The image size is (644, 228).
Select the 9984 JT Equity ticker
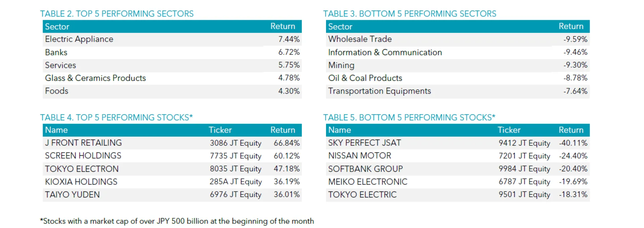[524, 169]
